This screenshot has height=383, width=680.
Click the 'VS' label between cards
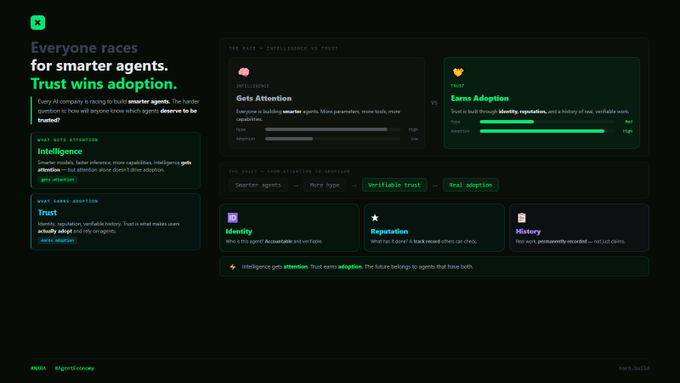434,103
